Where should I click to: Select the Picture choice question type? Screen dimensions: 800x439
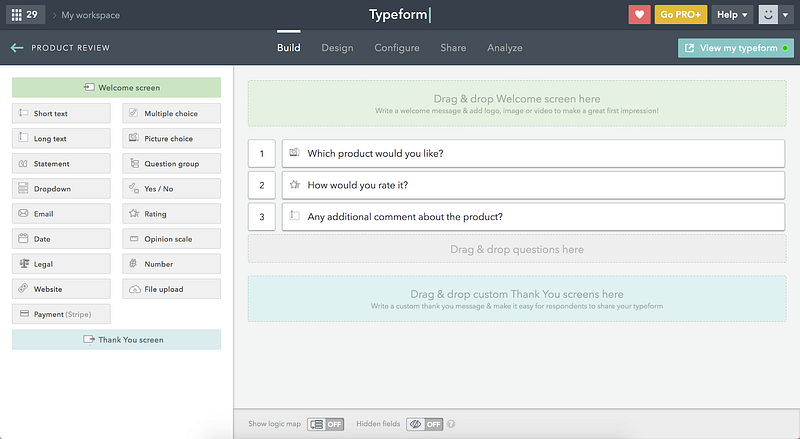[171, 138]
